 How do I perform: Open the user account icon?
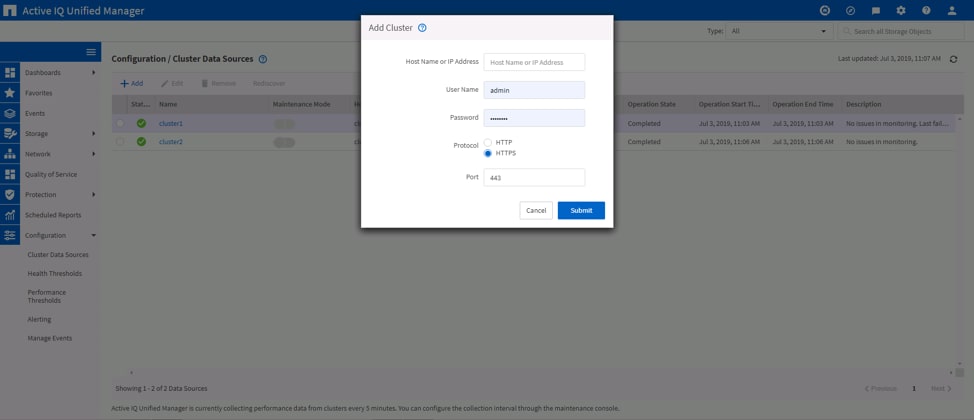(952, 11)
